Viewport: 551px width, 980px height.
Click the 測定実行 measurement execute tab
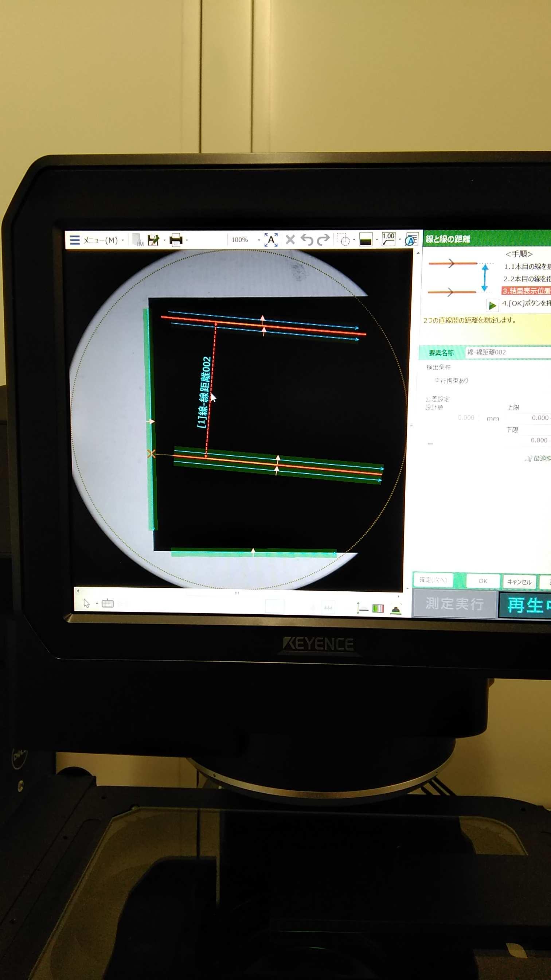click(x=454, y=604)
